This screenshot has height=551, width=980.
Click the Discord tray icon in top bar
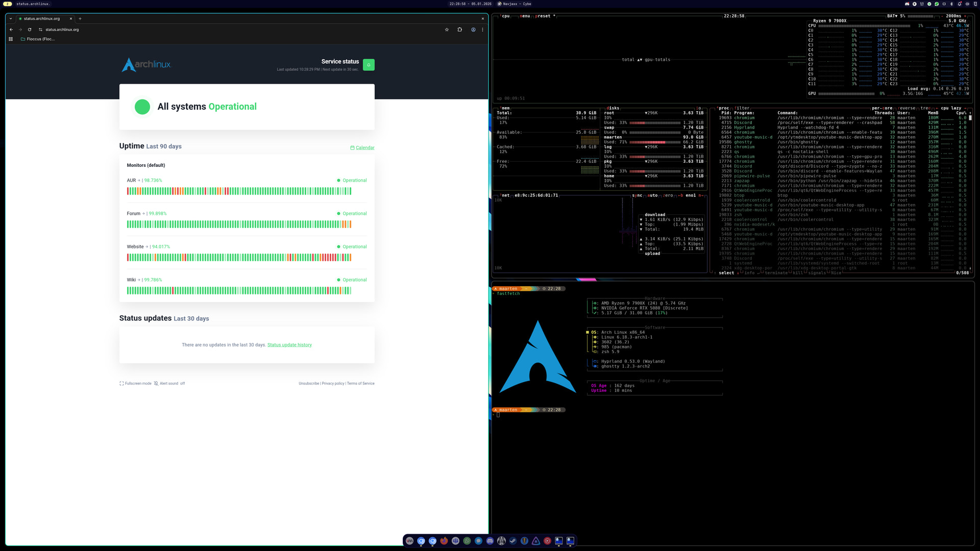(907, 4)
